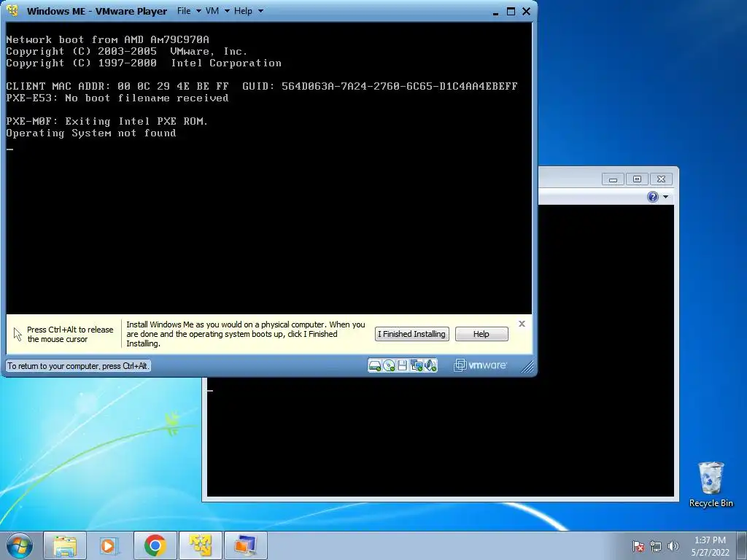Click the I Finished Installing button
The width and height of the screenshot is (747, 560).
[411, 334]
